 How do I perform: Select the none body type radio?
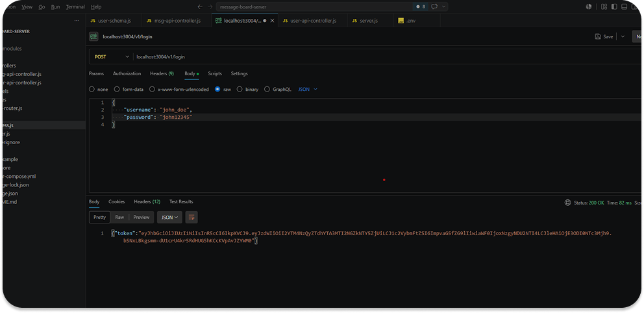[92, 89]
